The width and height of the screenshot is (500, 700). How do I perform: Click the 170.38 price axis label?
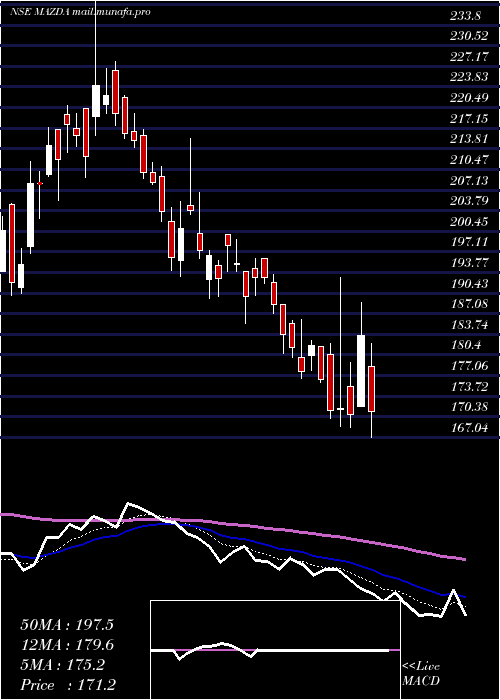coord(469,407)
